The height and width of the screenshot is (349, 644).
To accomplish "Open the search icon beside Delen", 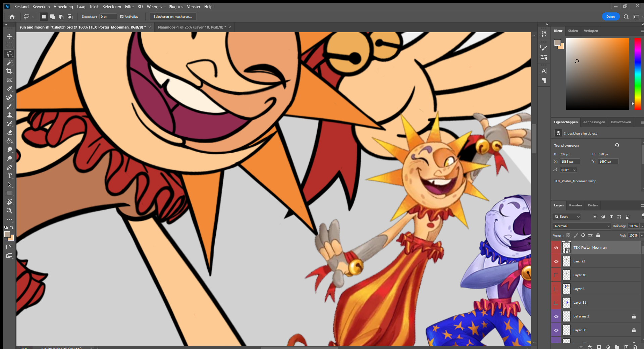I will tap(626, 17).
